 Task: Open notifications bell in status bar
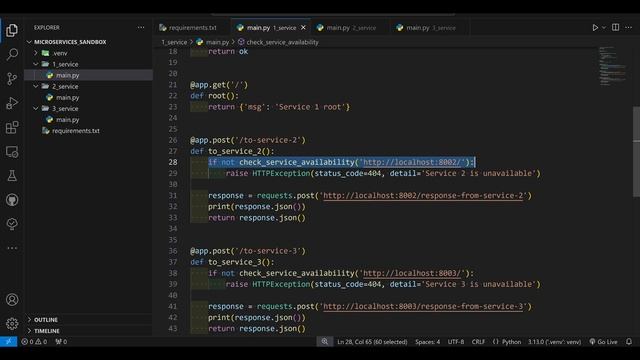pos(629,342)
